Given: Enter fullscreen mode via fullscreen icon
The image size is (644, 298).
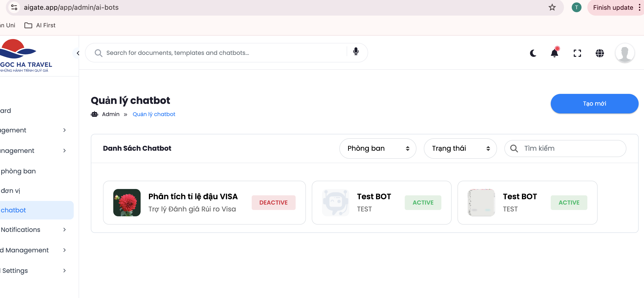Looking at the screenshot, I should click(x=577, y=53).
